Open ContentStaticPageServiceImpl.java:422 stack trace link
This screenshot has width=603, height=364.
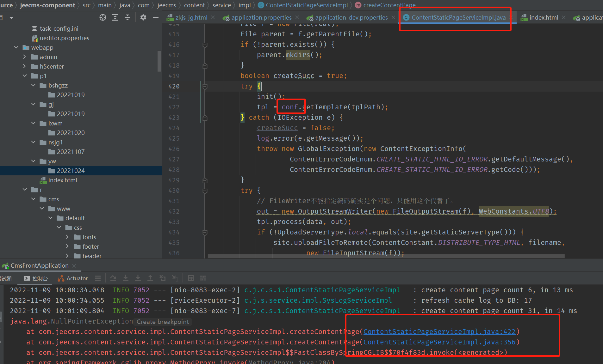pos(439,332)
